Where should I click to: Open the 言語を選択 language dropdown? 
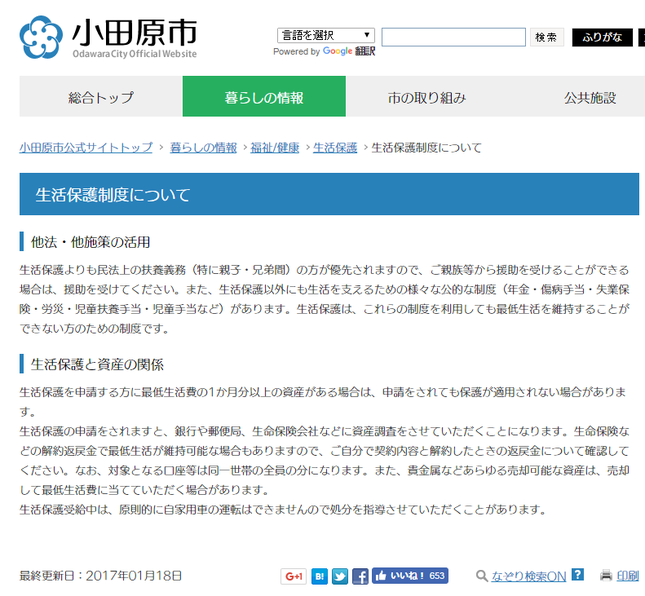(x=325, y=36)
